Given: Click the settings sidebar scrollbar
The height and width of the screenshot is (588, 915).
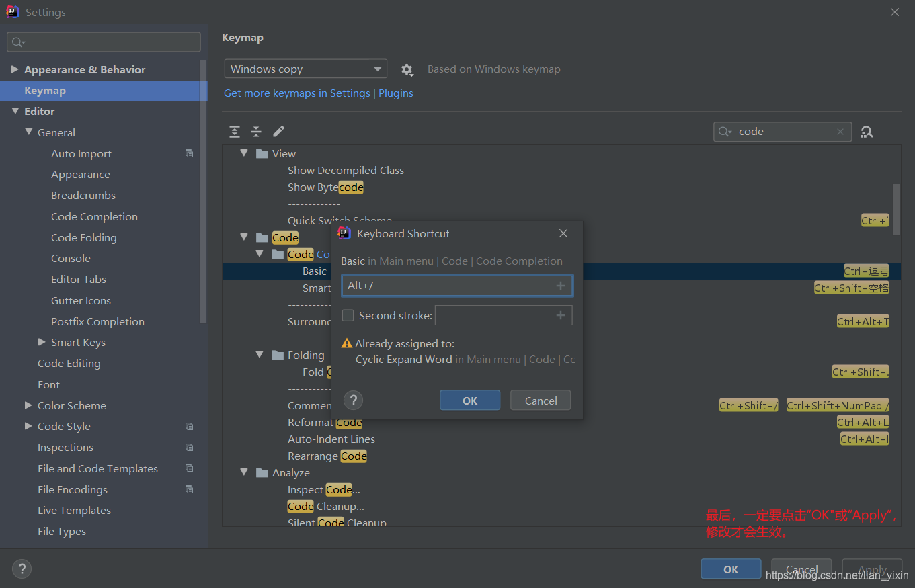Looking at the screenshot, I should (x=203, y=192).
